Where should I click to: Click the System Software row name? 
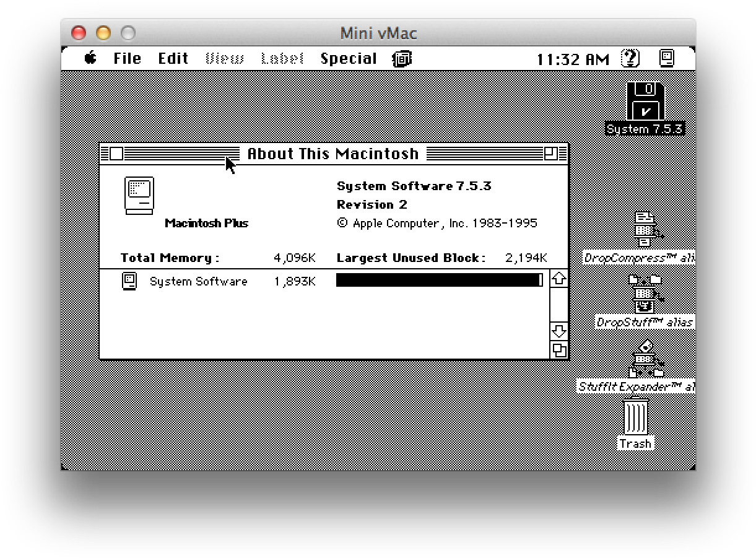click(x=198, y=281)
